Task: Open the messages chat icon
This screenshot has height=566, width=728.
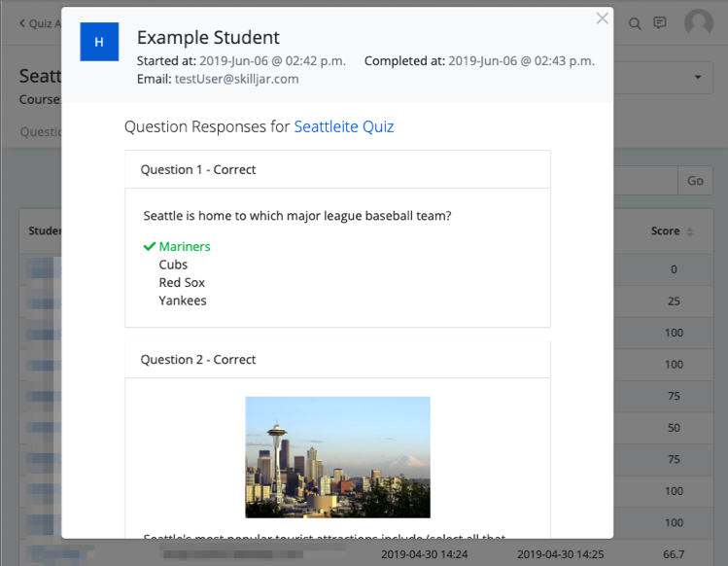Action: click(659, 22)
